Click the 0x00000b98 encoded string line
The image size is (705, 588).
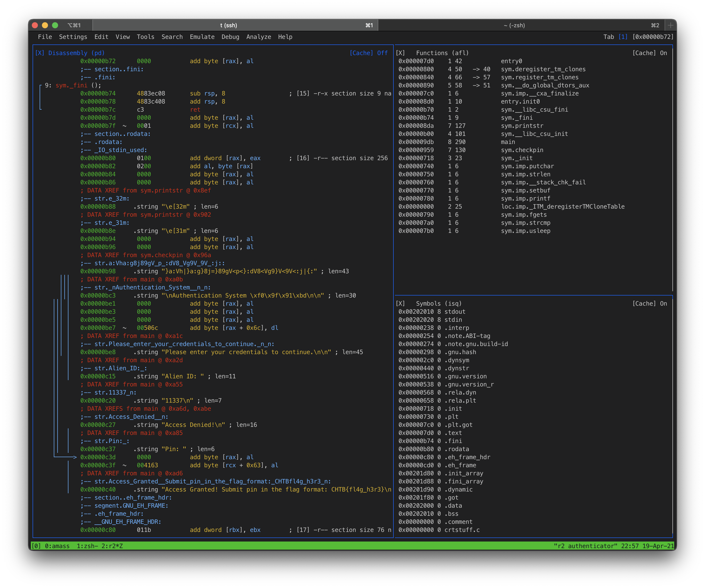pyautogui.click(x=214, y=271)
